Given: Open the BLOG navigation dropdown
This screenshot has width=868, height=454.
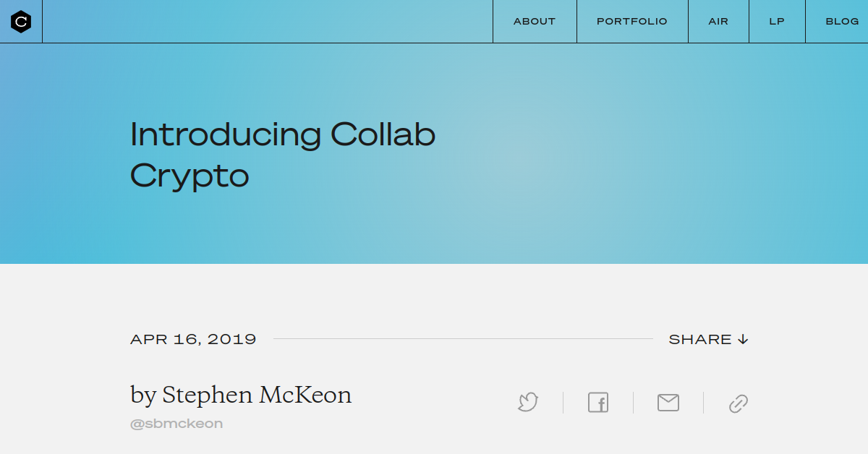Looking at the screenshot, I should 842,21.
